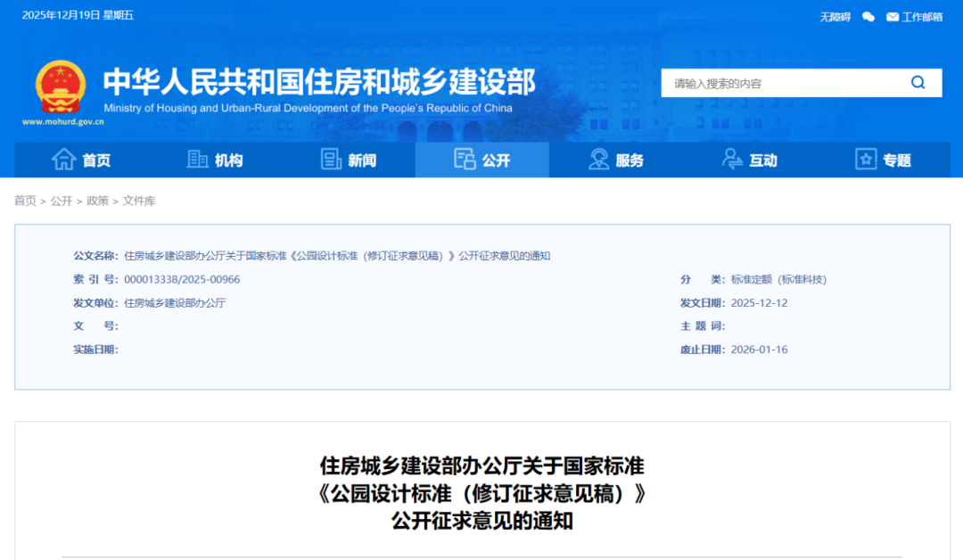Click the 工作邮箱 link
This screenshot has width=963, height=560.
tap(923, 16)
